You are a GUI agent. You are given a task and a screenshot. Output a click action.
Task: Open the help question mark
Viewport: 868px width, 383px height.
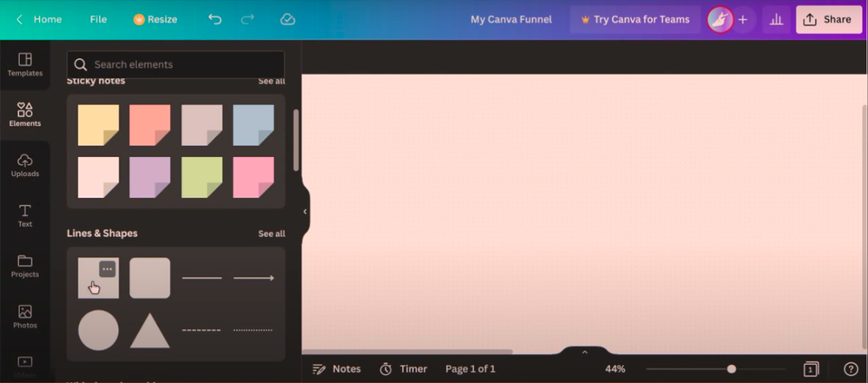pyautogui.click(x=851, y=369)
